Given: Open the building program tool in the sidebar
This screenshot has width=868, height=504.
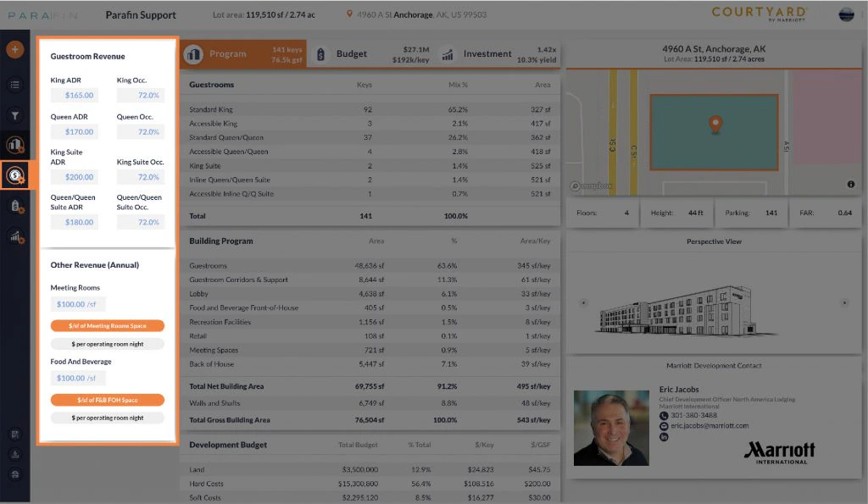Looking at the screenshot, I should (x=15, y=144).
